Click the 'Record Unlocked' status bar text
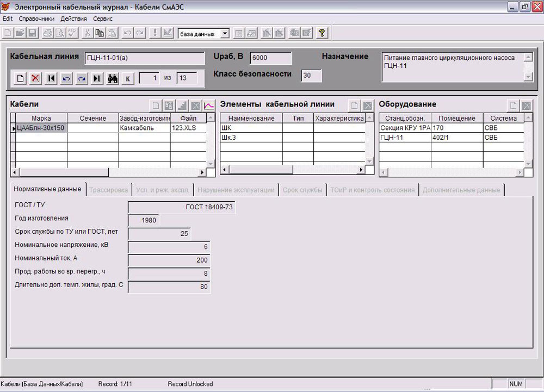 click(x=190, y=384)
